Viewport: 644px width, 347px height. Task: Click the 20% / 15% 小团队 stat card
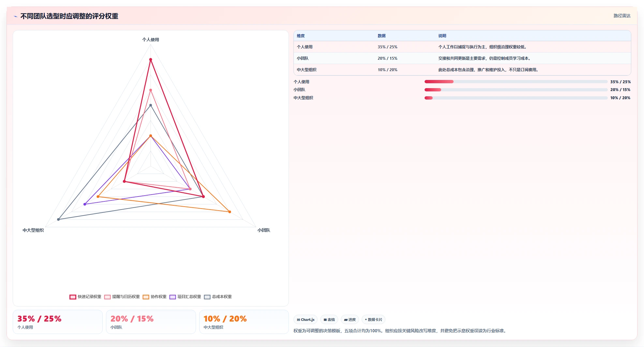point(151,322)
